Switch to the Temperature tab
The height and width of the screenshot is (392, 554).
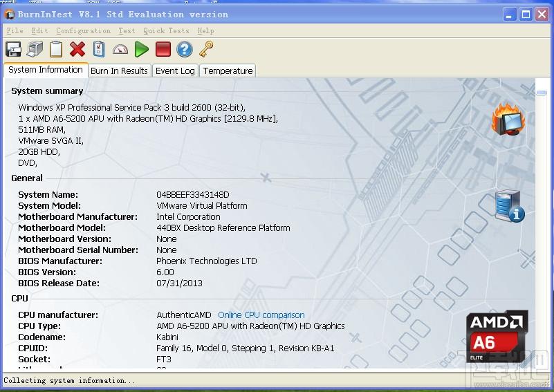[x=228, y=71]
